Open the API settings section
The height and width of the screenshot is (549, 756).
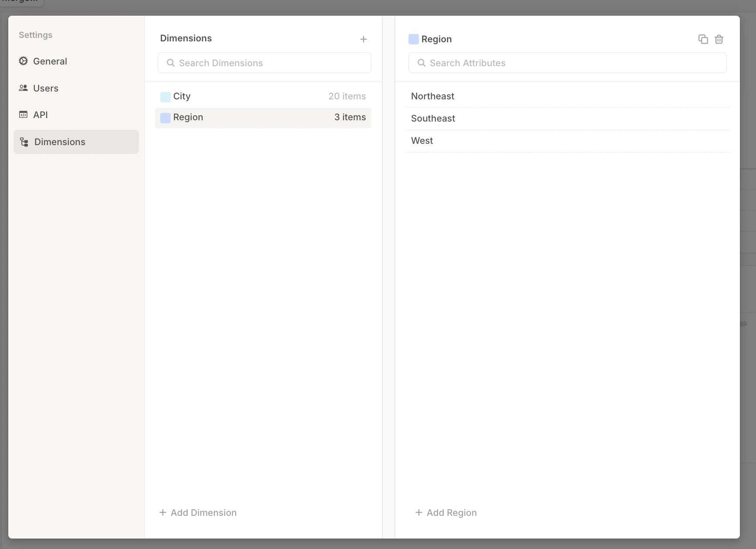pos(40,115)
